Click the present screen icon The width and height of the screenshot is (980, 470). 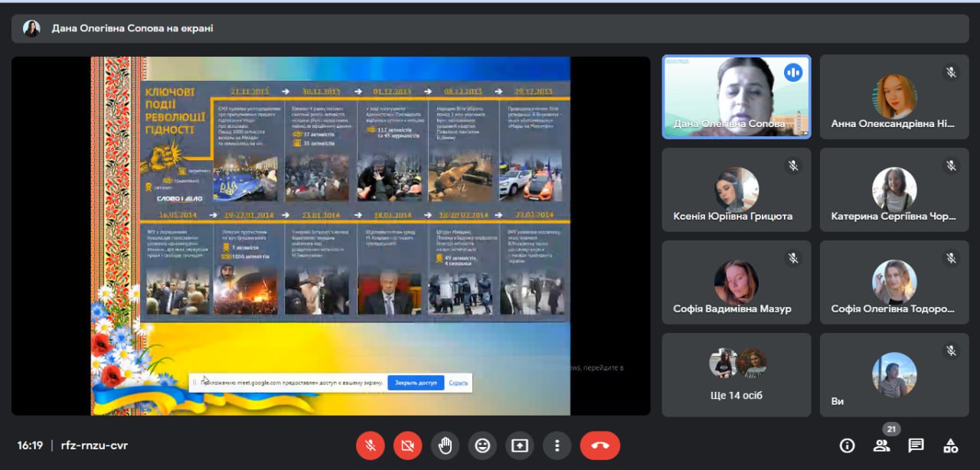pyautogui.click(x=520, y=446)
